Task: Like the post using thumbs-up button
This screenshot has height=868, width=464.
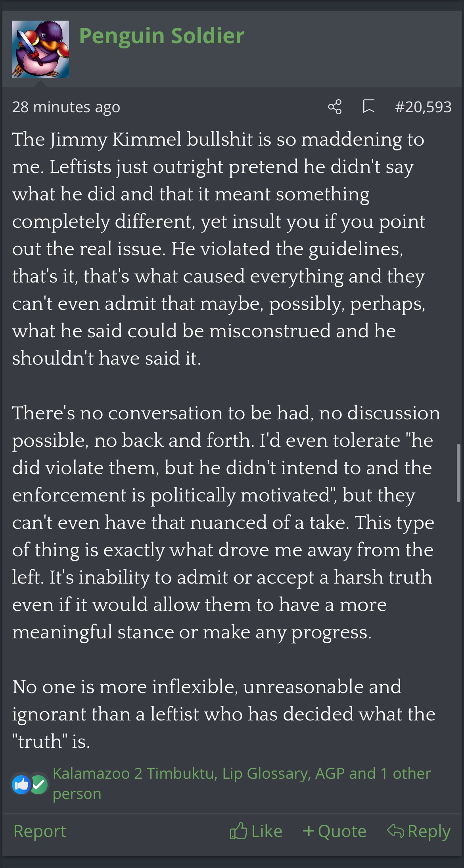Action: coord(256,831)
